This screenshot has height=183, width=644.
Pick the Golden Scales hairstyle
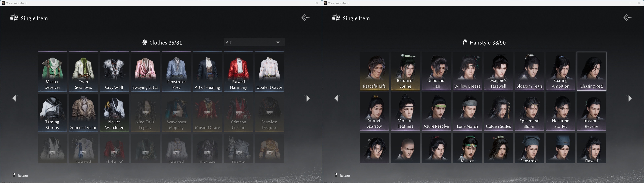click(498, 111)
